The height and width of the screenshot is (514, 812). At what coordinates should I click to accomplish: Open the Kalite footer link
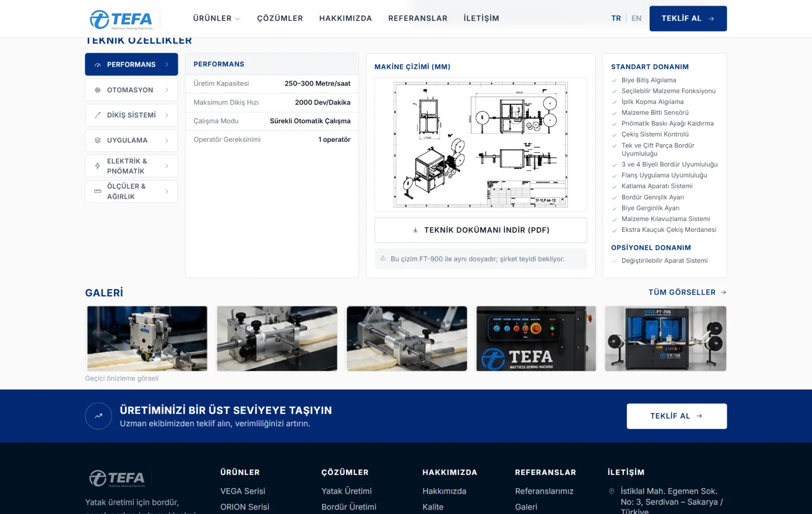click(x=433, y=507)
